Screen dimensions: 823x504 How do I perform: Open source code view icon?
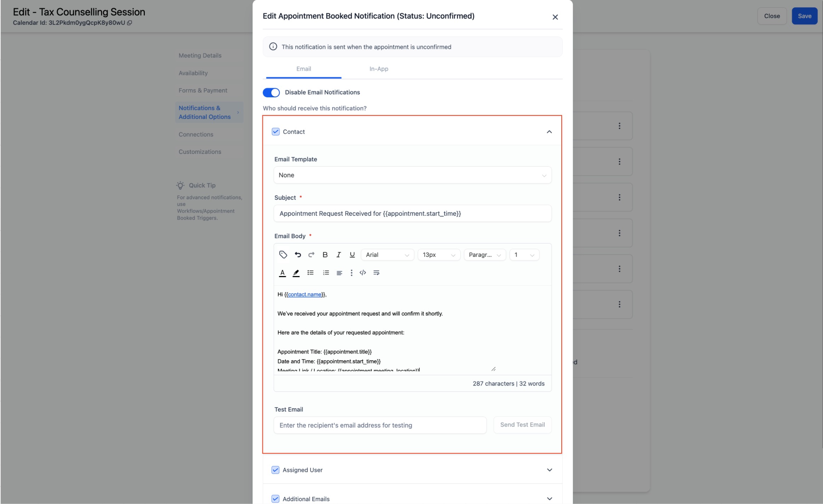[x=363, y=273]
